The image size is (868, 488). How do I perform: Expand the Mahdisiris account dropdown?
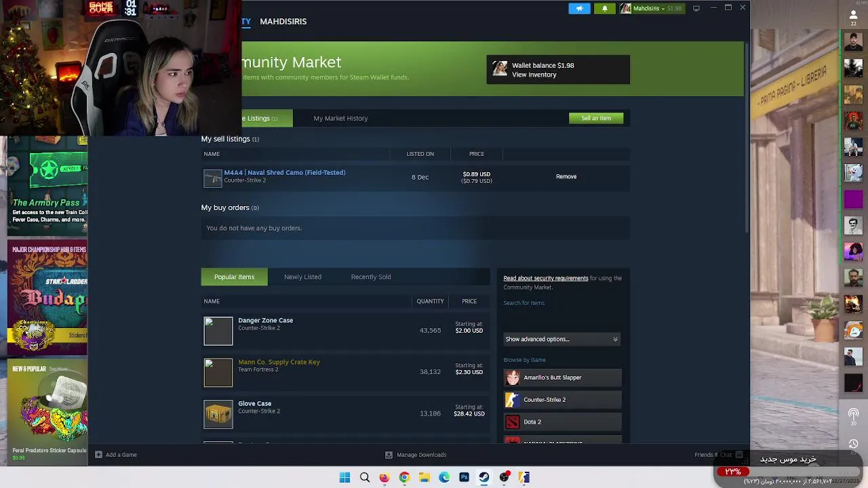pyautogui.click(x=652, y=8)
